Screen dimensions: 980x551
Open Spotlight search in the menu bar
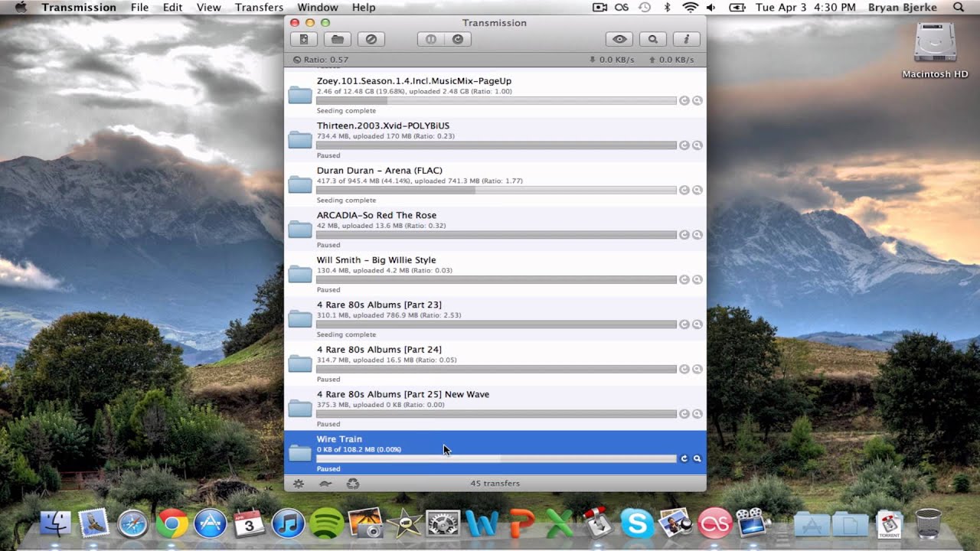coord(959,8)
